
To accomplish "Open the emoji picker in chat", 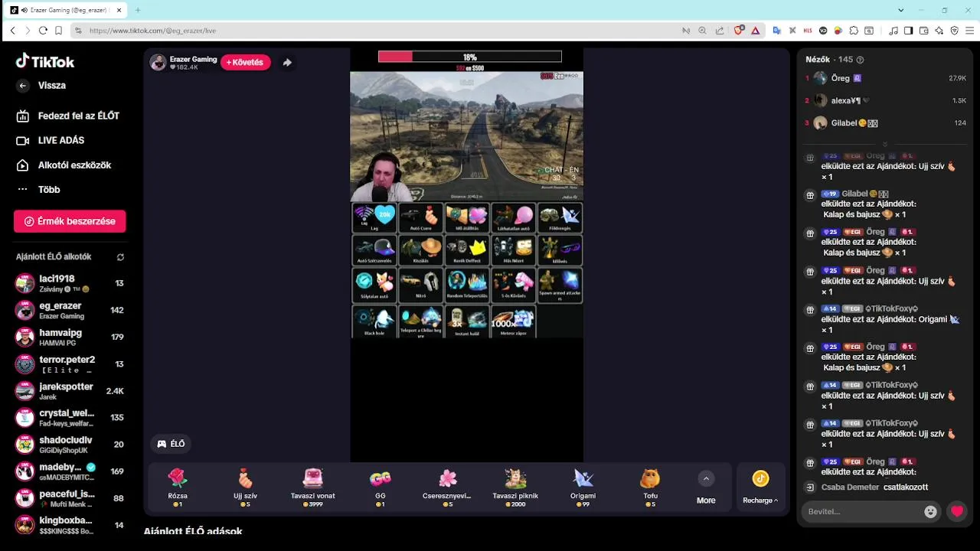I will [x=930, y=512].
